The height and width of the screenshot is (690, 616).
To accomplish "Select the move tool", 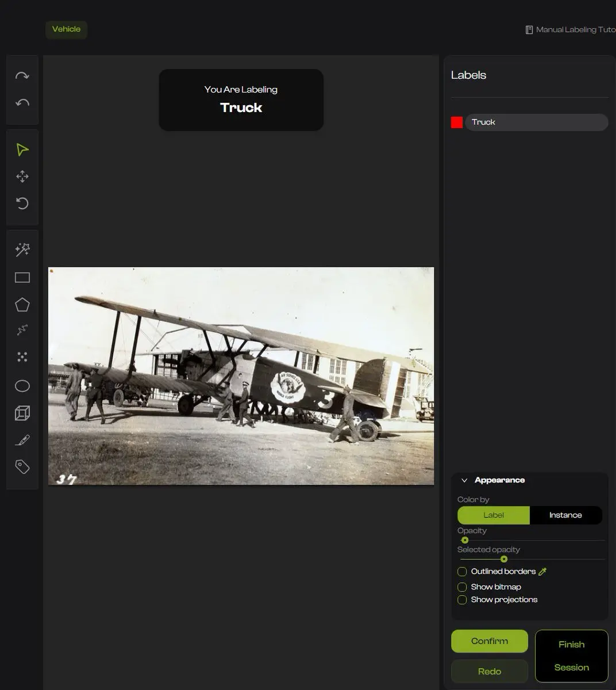I will pyautogui.click(x=22, y=177).
